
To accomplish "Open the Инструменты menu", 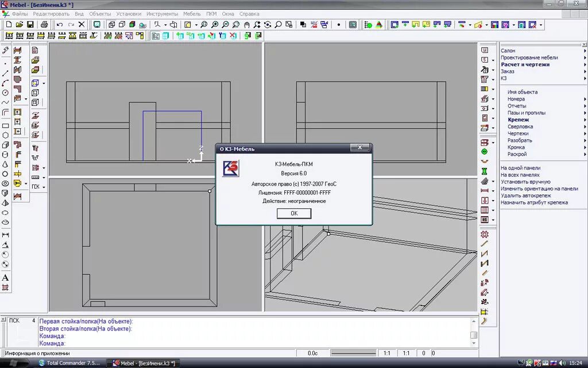I will pyautogui.click(x=162, y=14).
